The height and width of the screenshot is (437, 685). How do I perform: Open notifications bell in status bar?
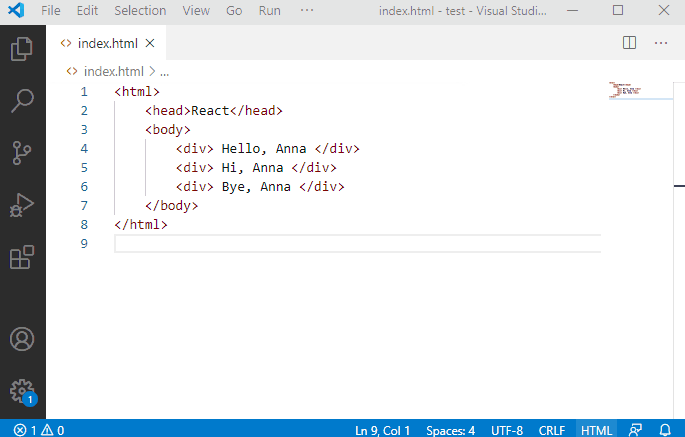665,430
